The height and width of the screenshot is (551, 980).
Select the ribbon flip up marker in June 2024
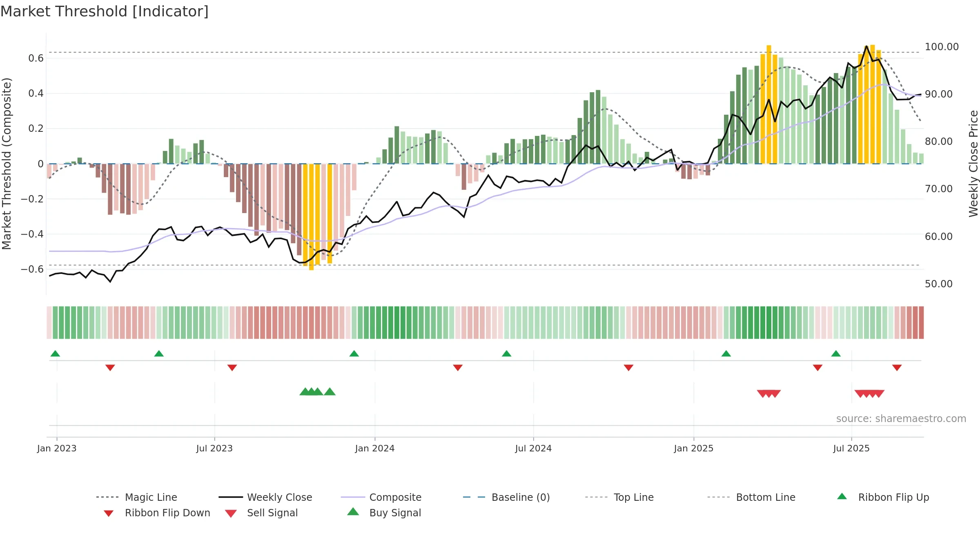coord(506,353)
